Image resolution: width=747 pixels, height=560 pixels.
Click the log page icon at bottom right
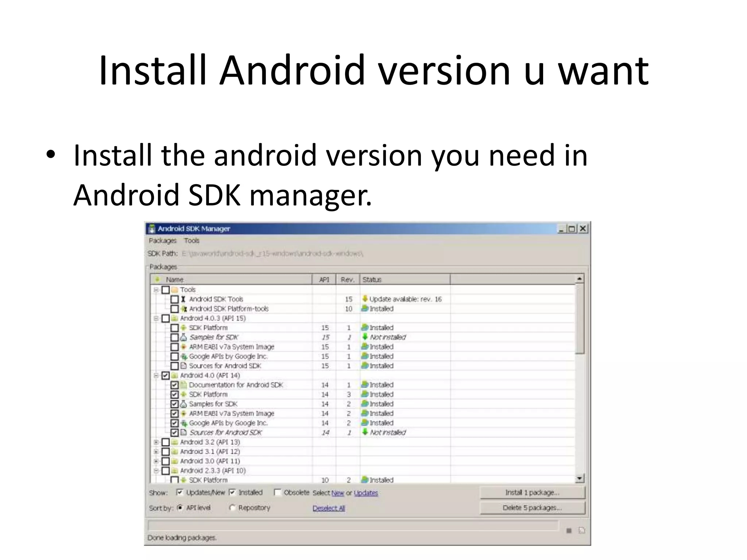582,530
